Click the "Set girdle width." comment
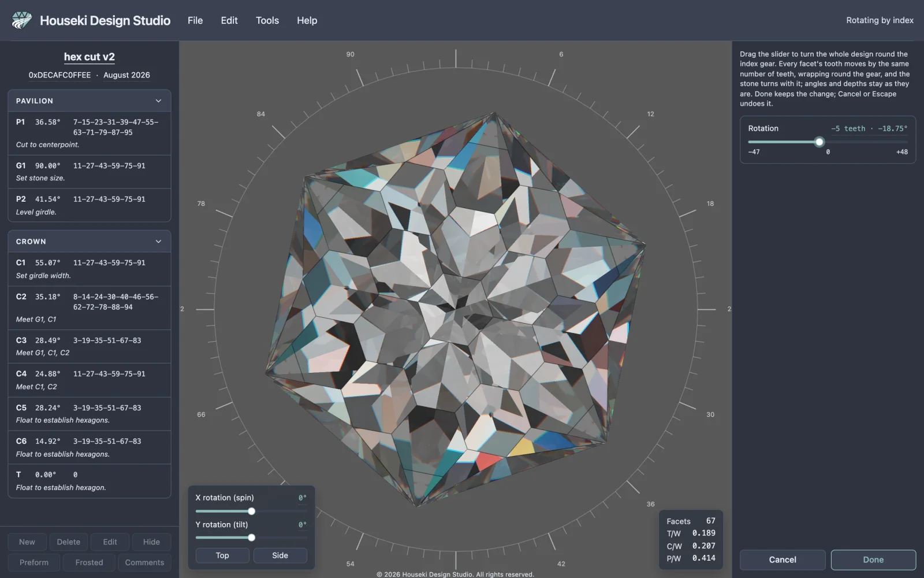This screenshot has height=578, width=924. pos(43,276)
